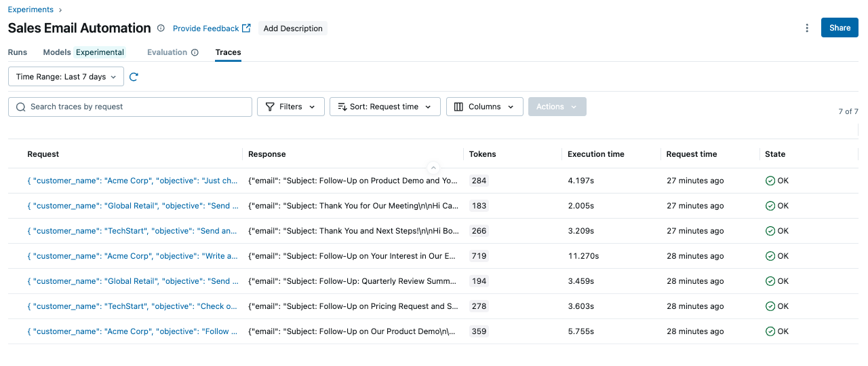Open the 719-token Acme Corp trace request
Screen dimensions: 868x366
point(132,256)
